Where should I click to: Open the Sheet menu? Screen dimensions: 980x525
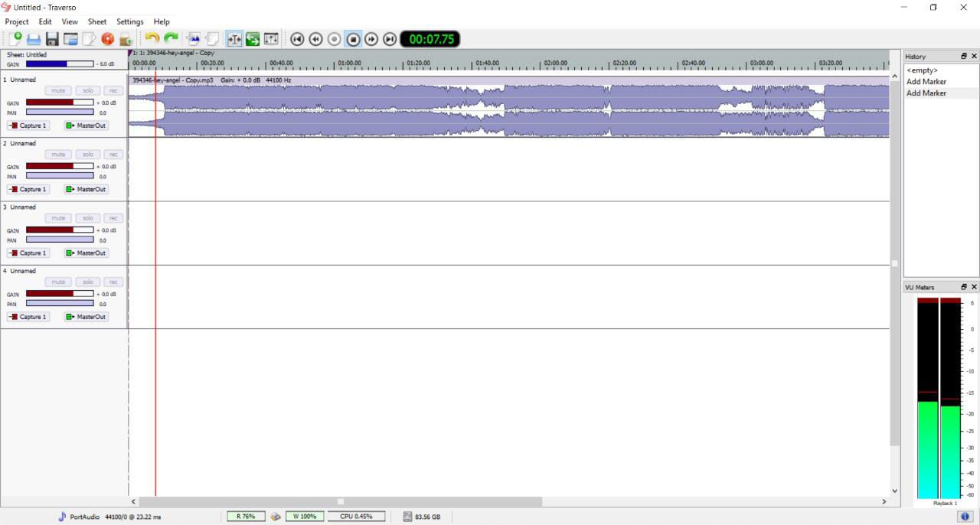coord(97,21)
